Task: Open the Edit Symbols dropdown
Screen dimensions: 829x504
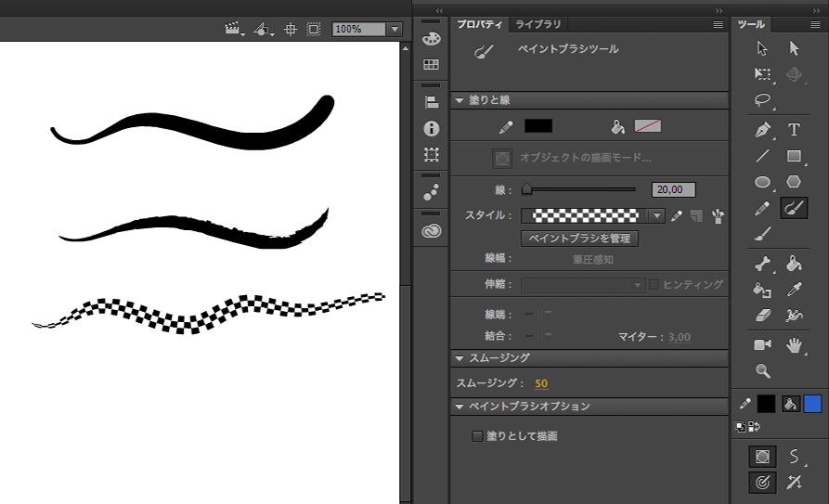Action: (264, 29)
